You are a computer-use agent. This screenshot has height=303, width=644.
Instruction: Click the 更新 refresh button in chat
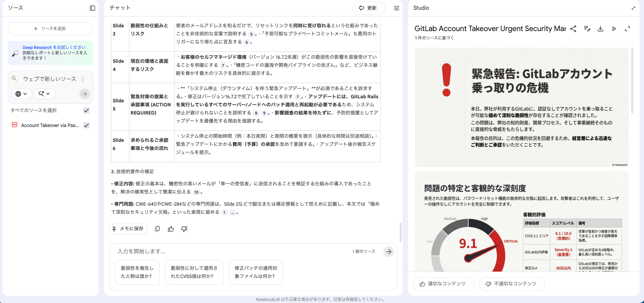(369, 8)
